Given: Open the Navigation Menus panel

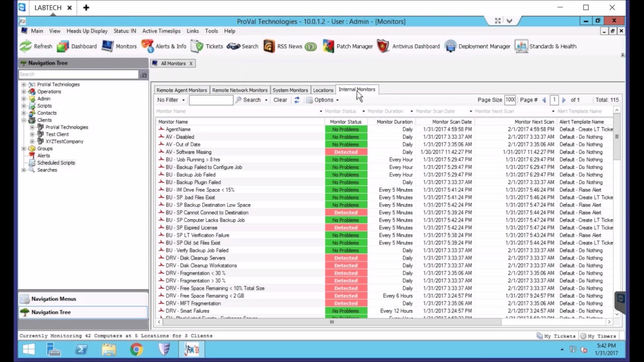Looking at the screenshot, I should click(x=83, y=299).
